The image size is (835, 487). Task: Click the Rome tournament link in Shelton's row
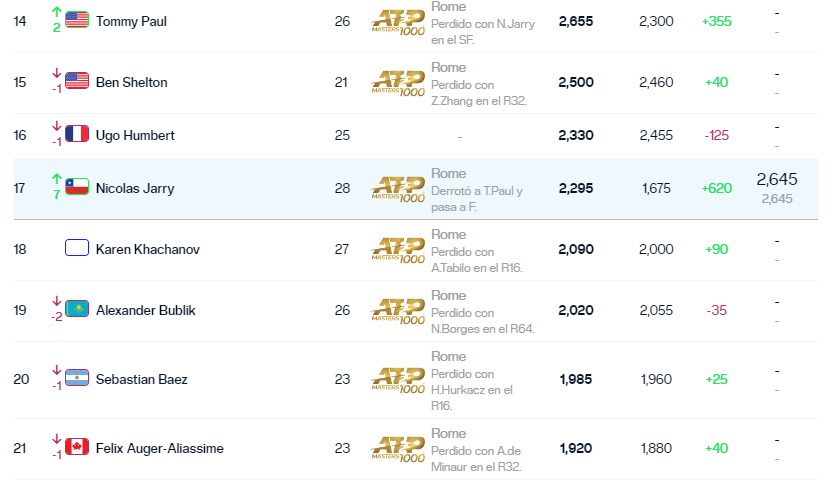tap(448, 68)
